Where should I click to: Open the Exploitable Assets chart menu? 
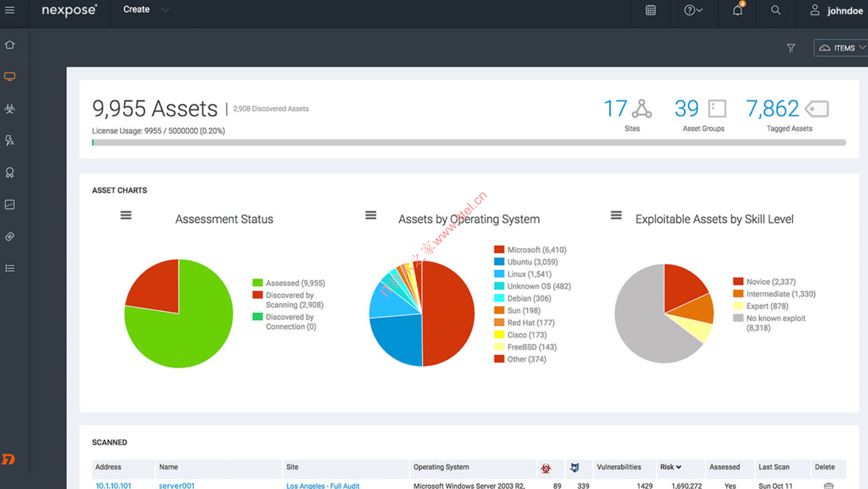point(616,215)
